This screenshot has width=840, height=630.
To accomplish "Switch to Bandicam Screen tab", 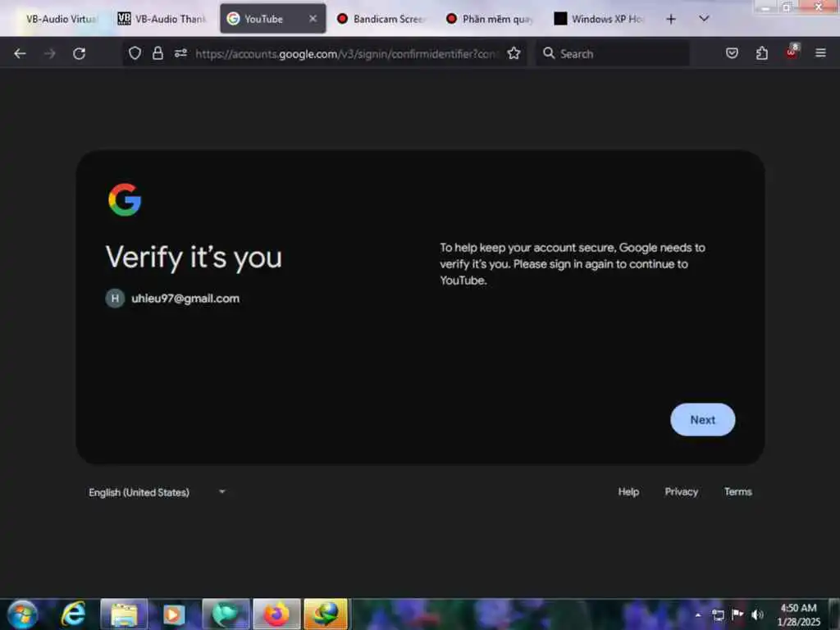I will pos(381,19).
